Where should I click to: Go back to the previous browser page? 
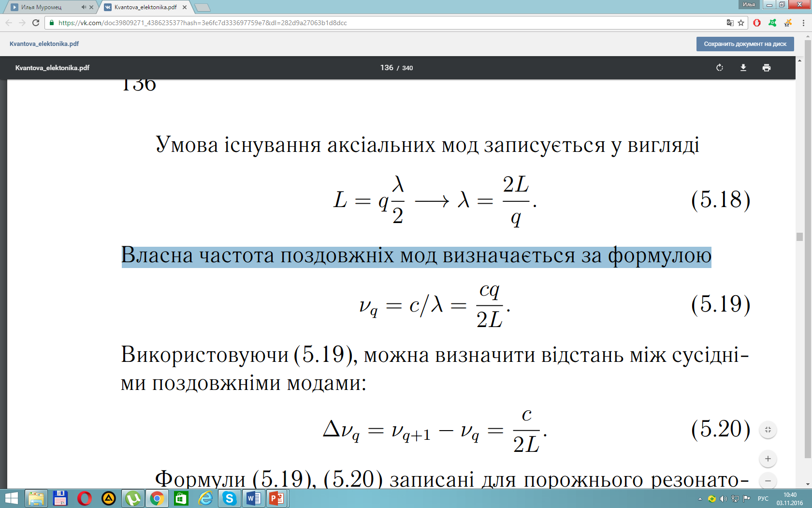pyautogui.click(x=9, y=23)
